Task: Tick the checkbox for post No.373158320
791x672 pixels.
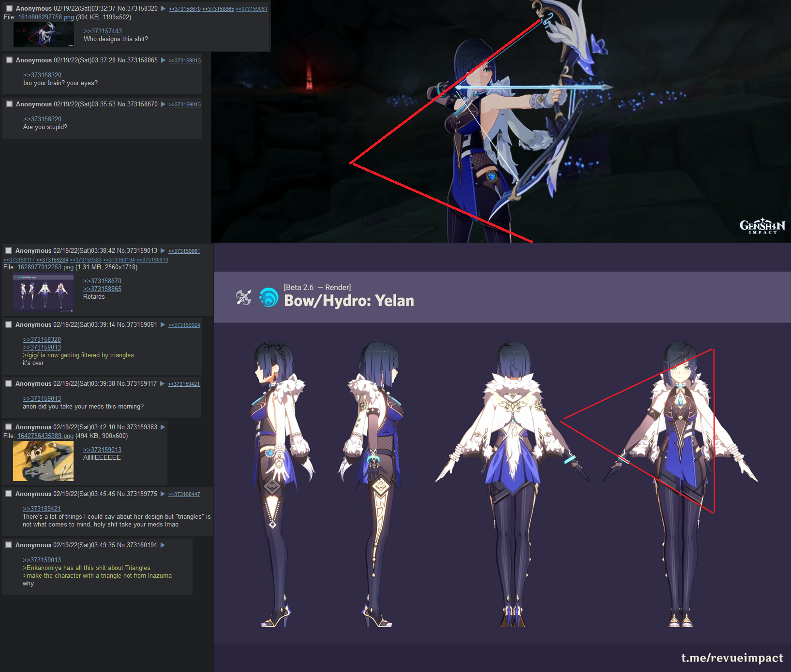Action: click(x=9, y=8)
